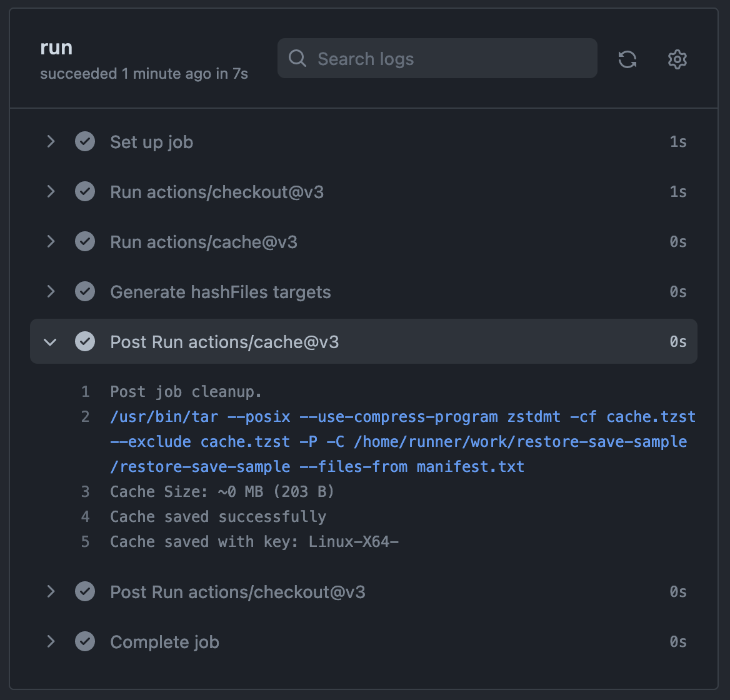The width and height of the screenshot is (730, 700).
Task: Open the log settings gear icon
Action: pos(677,59)
